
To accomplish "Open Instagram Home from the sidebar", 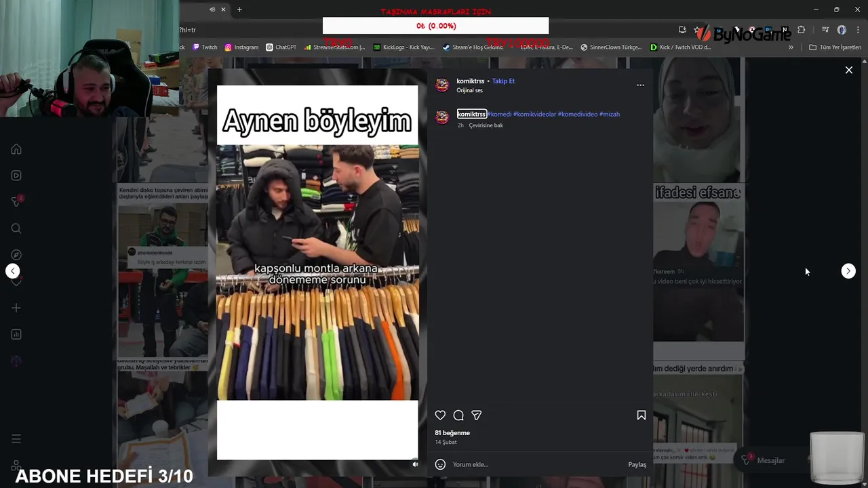I will tap(16, 149).
